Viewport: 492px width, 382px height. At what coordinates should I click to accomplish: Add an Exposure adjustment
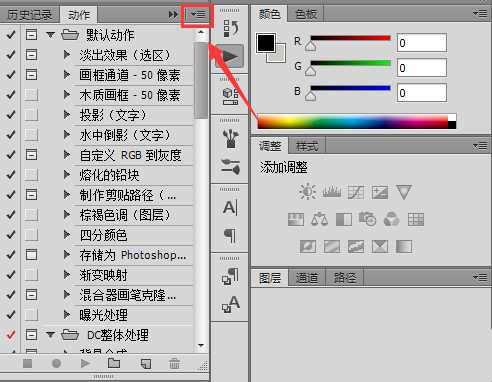(x=380, y=192)
